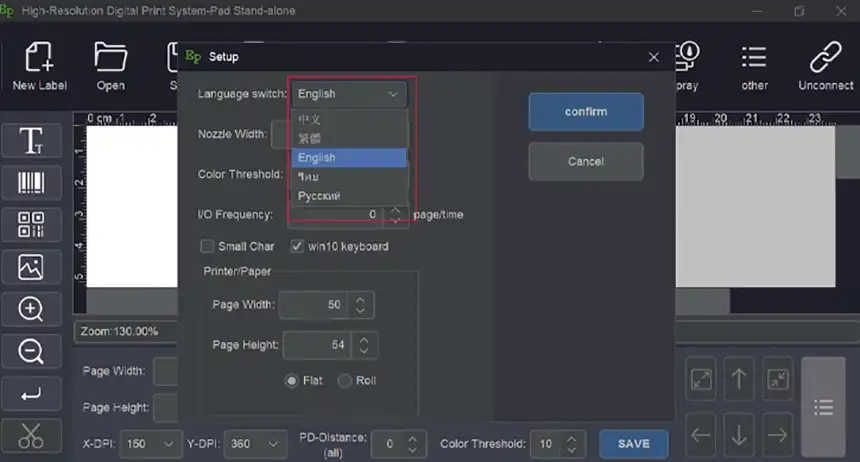Viewport: 860px width, 462px height.
Task: Open the Y-DPI dropdown
Action: 271,444
